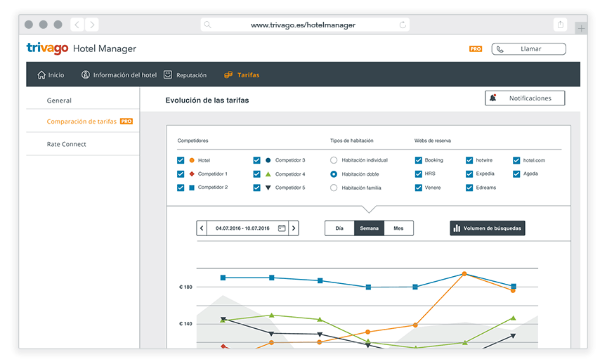
Task: Toggle the Expedia checkbox
Action: pos(469,174)
